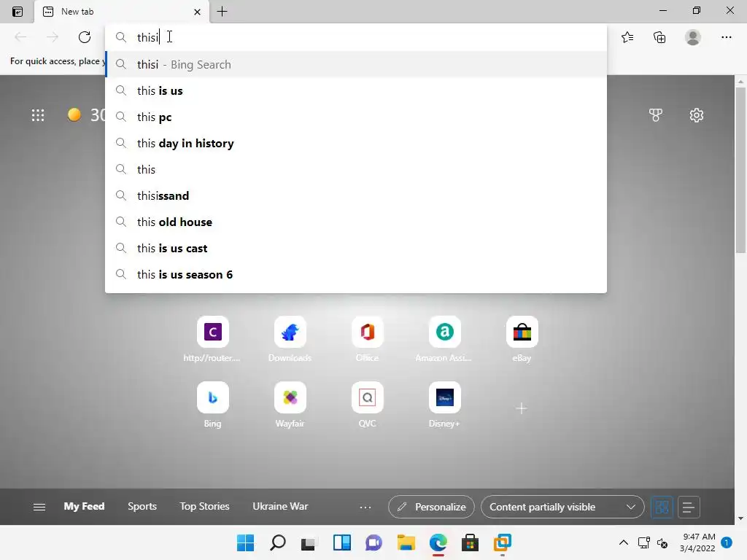Expand 'Content partially visible' dropdown
Viewport: 747px width, 560px height.
point(562,507)
